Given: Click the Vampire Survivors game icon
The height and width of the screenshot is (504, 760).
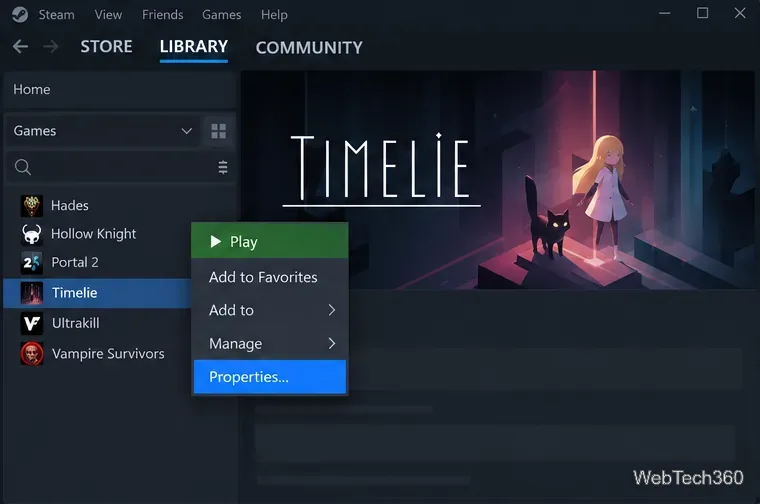Looking at the screenshot, I should (x=32, y=354).
